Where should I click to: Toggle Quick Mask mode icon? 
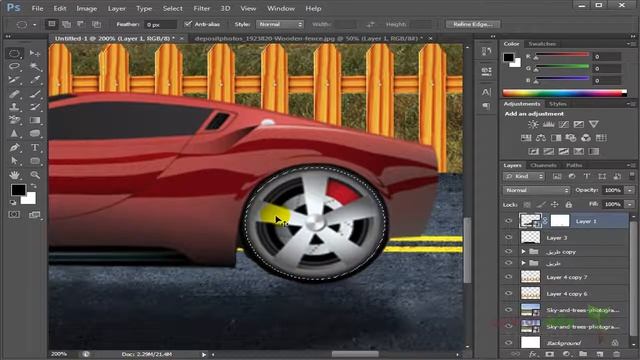[14, 214]
